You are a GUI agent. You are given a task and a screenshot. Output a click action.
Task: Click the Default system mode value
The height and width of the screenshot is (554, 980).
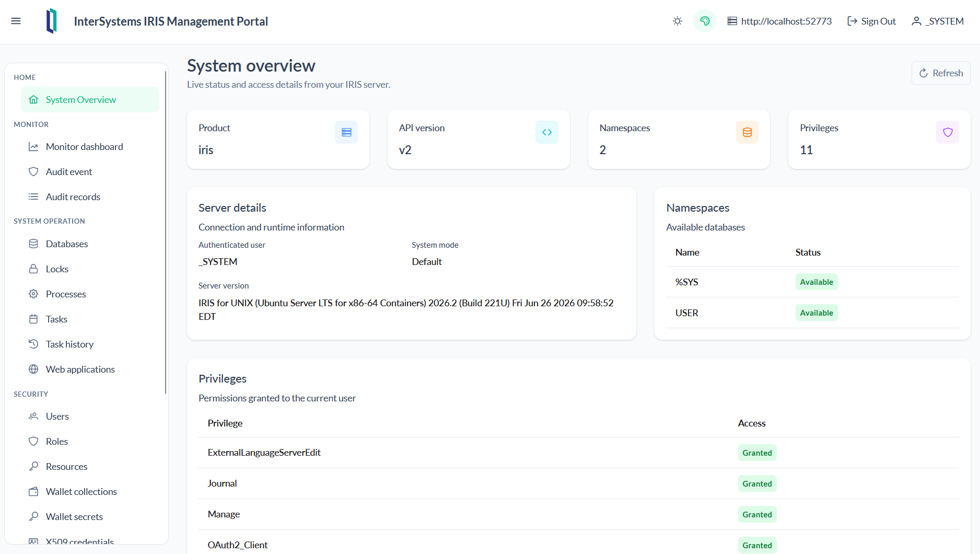point(427,261)
